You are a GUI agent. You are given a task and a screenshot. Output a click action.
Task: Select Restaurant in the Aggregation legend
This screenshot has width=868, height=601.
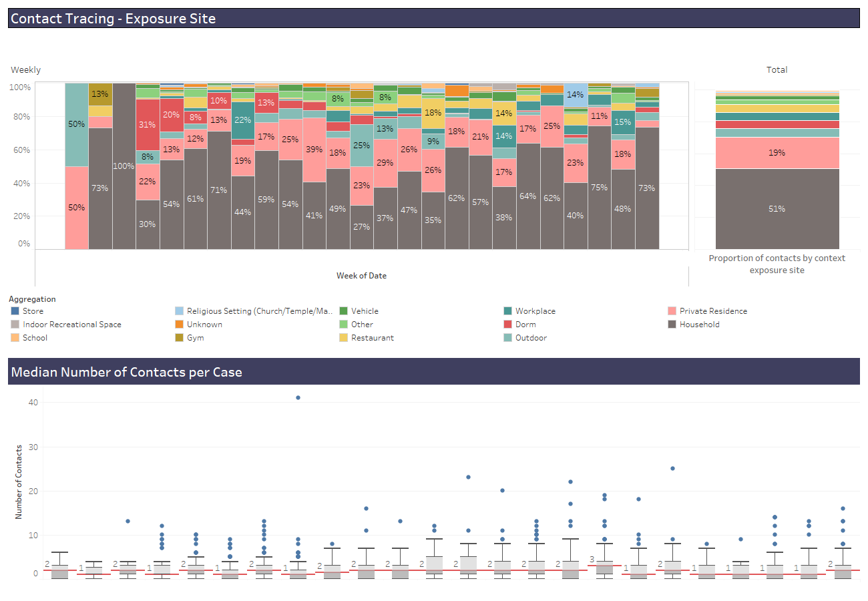(373, 338)
